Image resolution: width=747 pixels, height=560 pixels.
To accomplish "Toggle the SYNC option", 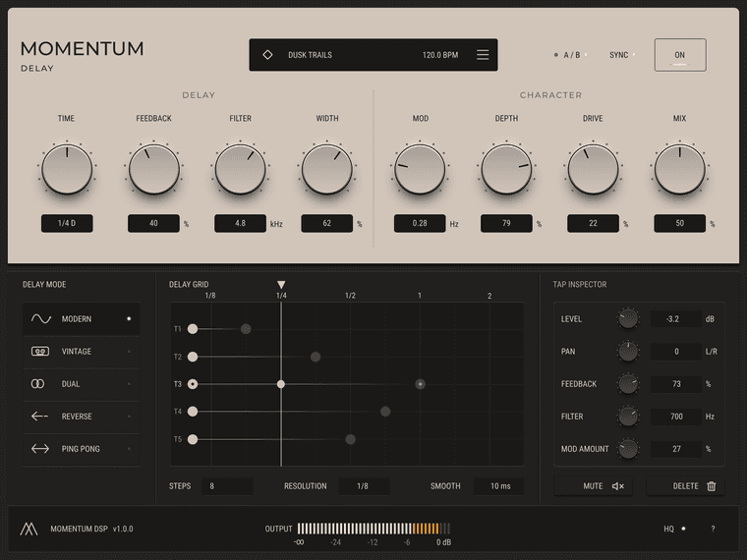I will [622, 55].
